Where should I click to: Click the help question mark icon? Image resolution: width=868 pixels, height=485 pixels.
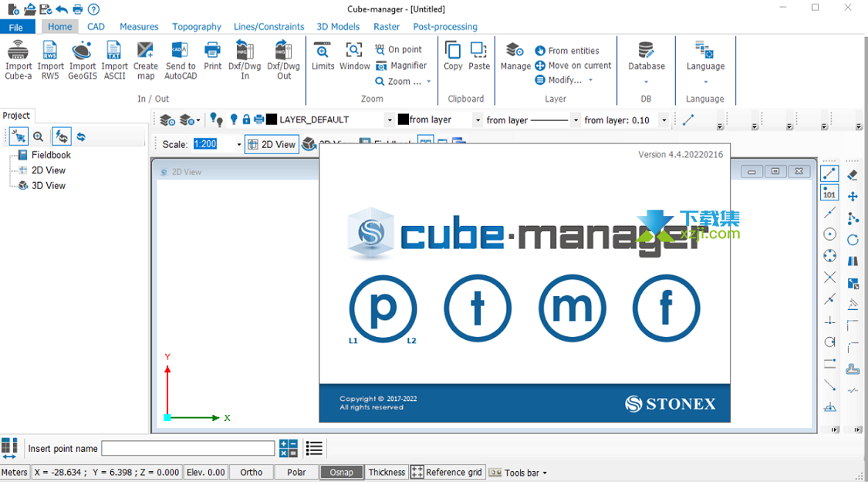(94, 8)
